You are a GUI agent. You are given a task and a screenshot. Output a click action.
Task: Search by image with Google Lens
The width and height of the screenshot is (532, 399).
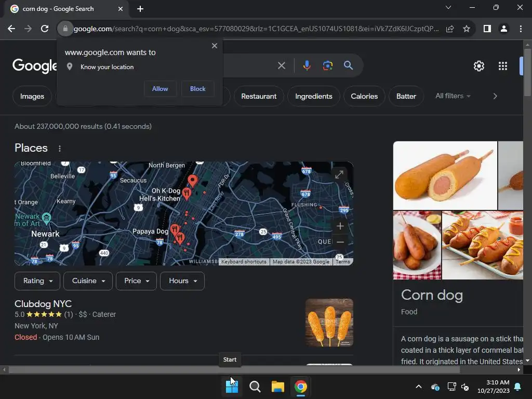click(x=328, y=65)
